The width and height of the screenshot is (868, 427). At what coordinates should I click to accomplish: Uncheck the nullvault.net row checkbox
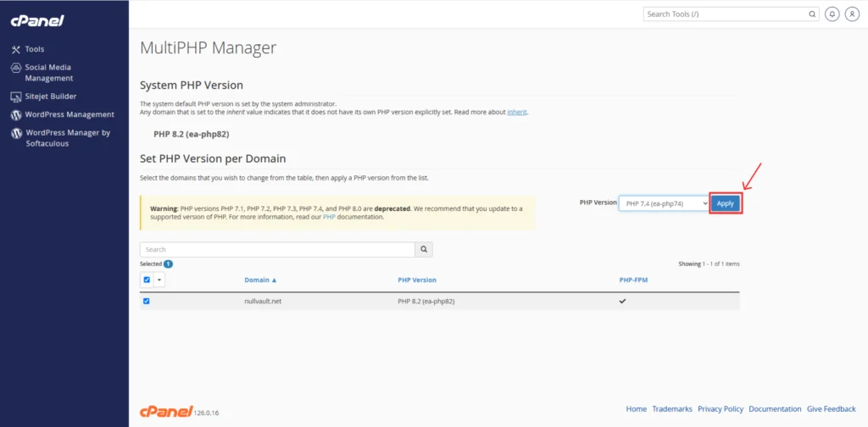click(x=146, y=302)
